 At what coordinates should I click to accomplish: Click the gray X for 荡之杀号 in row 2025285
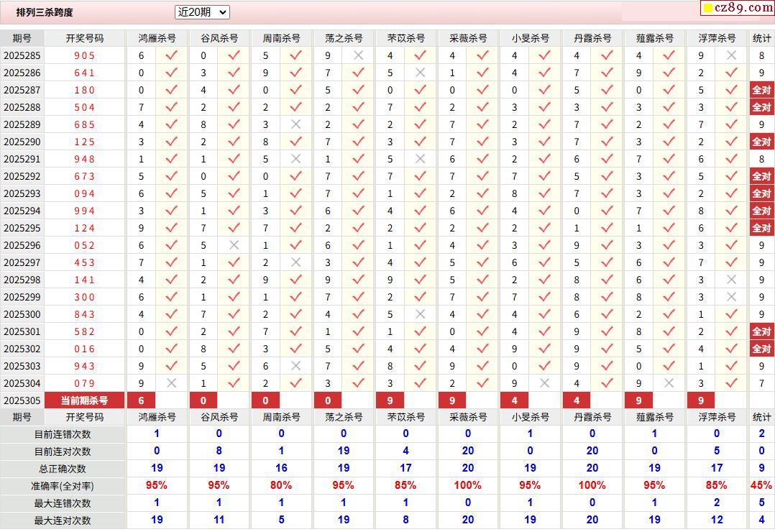tap(358, 55)
